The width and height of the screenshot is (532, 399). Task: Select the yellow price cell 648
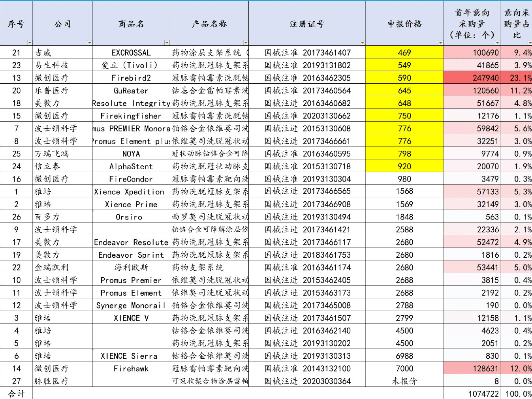[404, 103]
